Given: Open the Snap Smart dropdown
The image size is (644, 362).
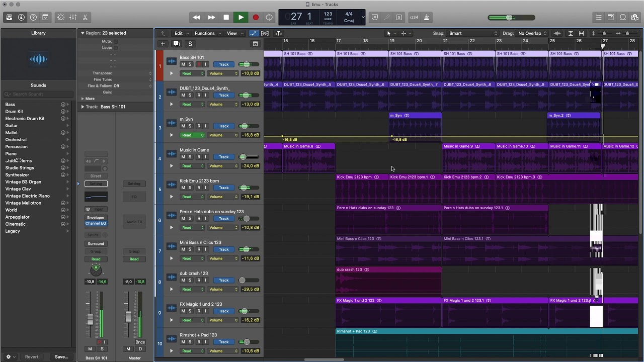Looking at the screenshot, I should 473,33.
